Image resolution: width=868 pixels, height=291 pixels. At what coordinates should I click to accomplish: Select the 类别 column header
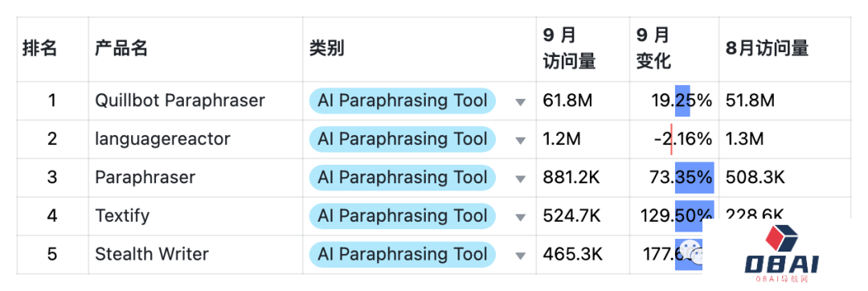(x=419, y=49)
